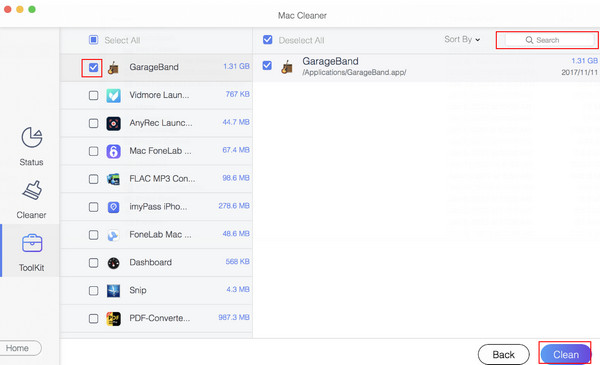
Task: Click the FoneLab Mac app icon
Action: point(113,235)
